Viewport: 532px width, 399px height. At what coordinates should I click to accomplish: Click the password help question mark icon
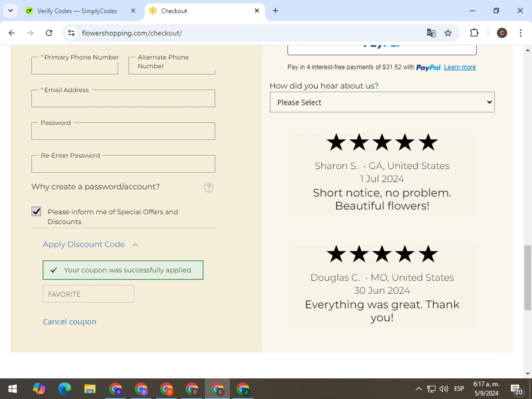209,187
